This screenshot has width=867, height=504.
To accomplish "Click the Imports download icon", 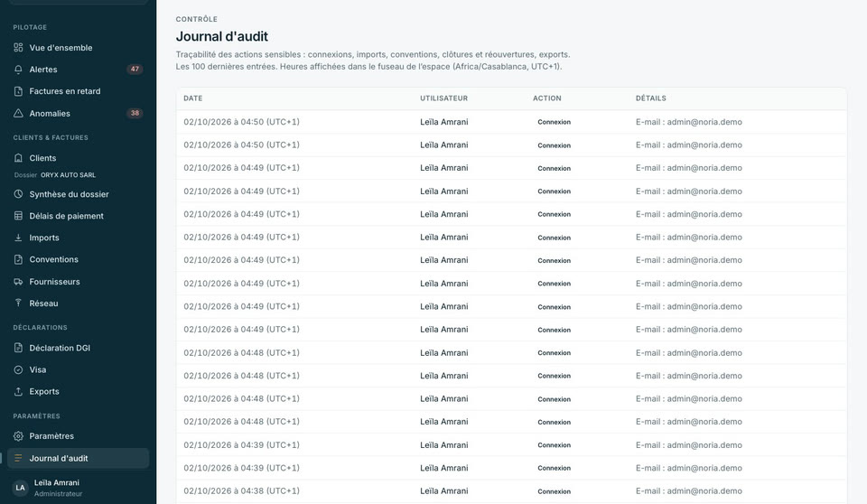I will [x=18, y=238].
